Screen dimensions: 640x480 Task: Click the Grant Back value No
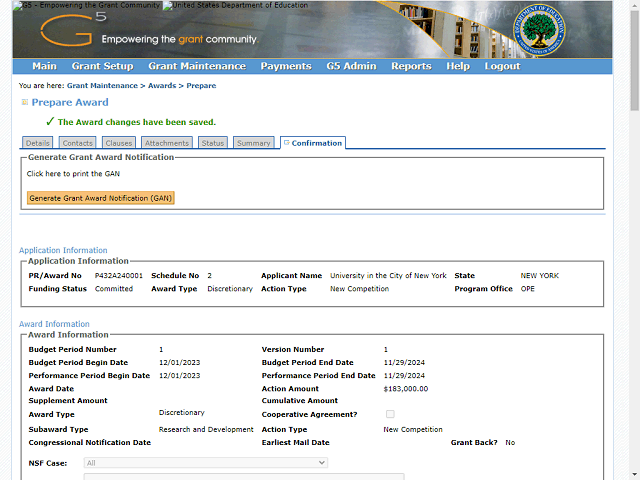[510, 442]
